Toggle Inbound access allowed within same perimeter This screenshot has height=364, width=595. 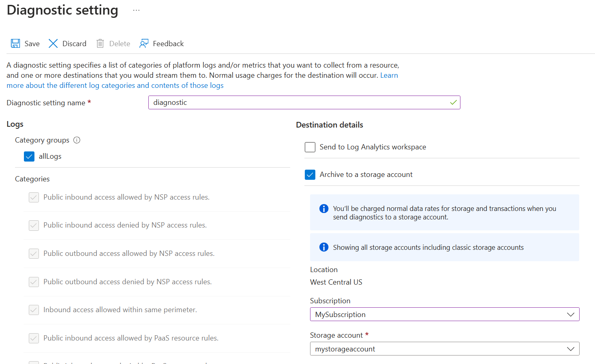click(x=34, y=310)
